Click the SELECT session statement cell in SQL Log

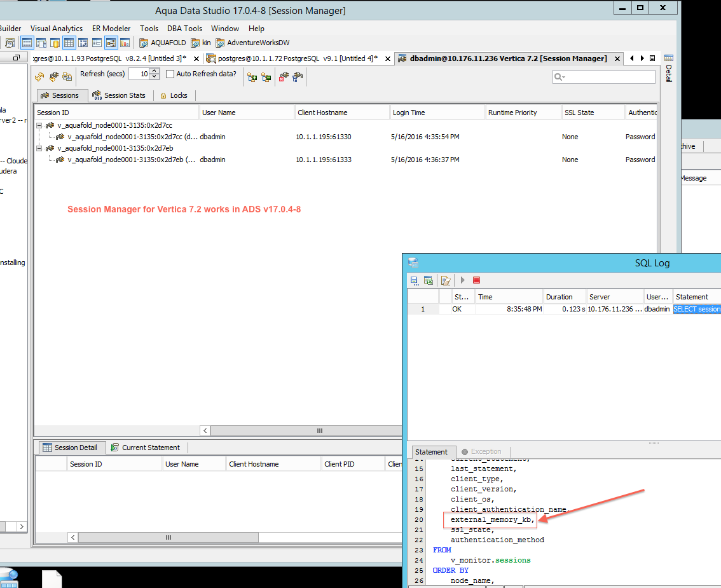(697, 309)
